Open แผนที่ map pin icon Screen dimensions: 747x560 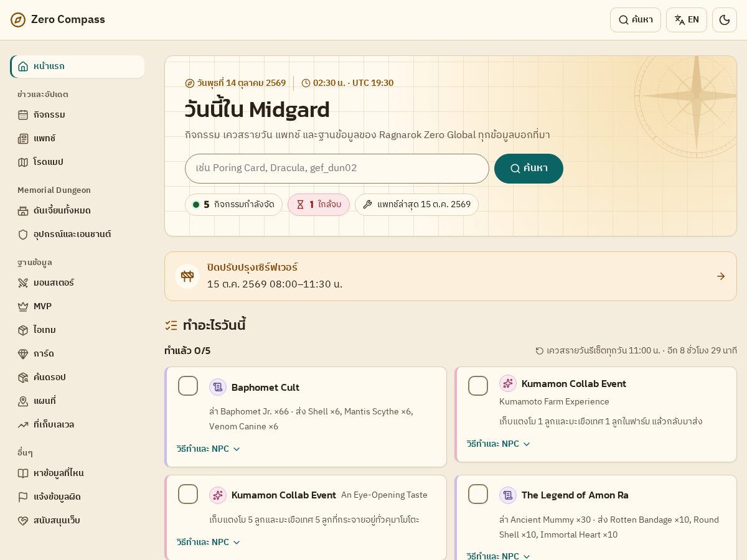coord(23,401)
